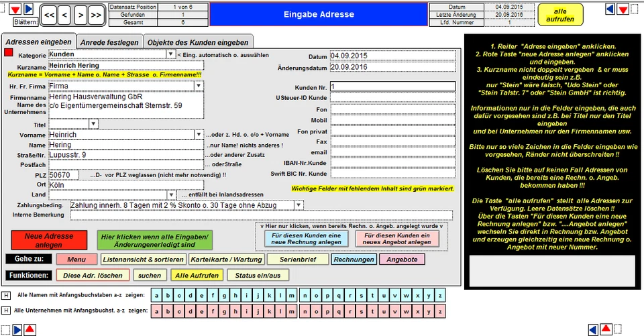Go to the first record with <<
This screenshot has height=336, width=644.
pos(50,13)
